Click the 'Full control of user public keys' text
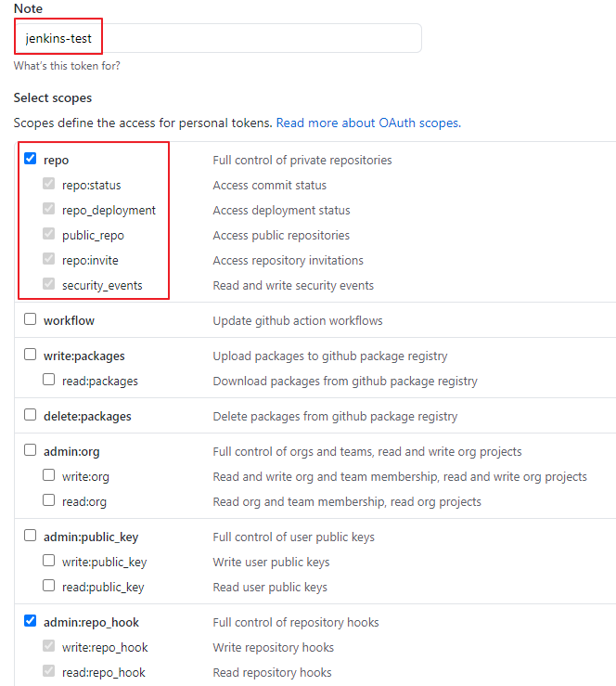Screen dimensions: 616x686 (294, 537)
